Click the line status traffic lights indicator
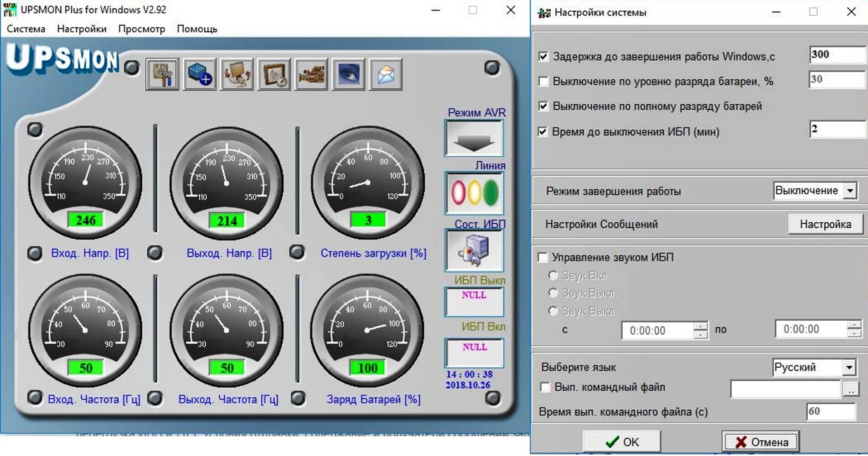 pyautogui.click(x=474, y=193)
